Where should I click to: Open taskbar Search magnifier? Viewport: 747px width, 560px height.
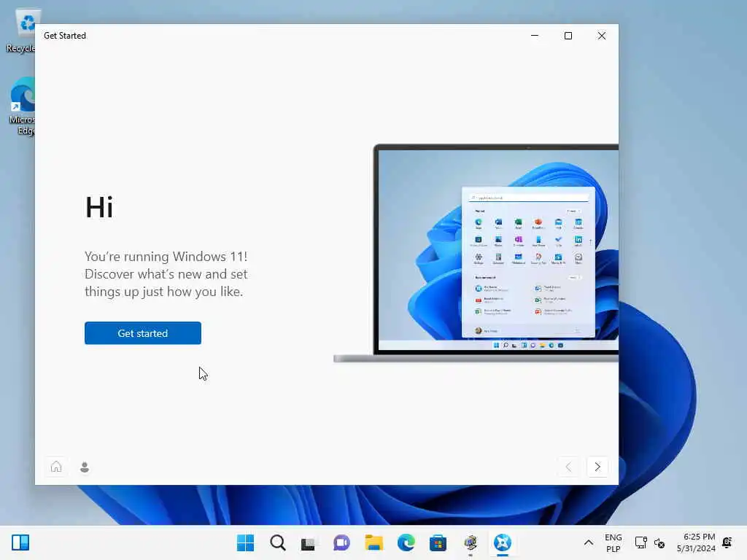click(277, 542)
